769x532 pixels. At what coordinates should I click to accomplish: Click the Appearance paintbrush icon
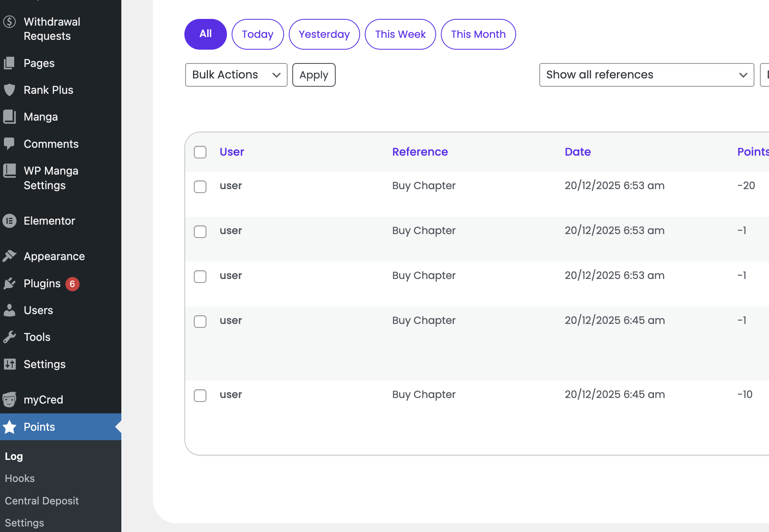9,256
